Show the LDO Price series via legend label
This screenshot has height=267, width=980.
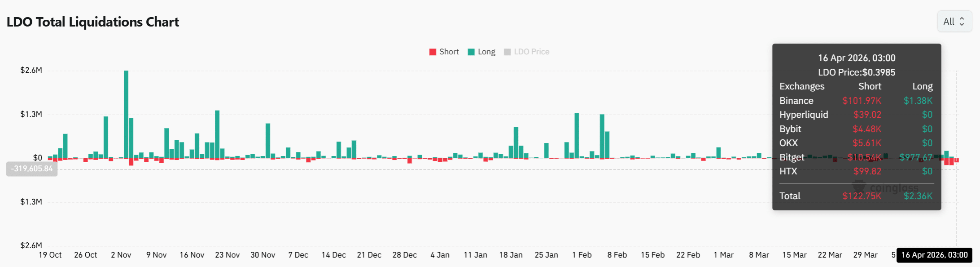(x=531, y=52)
